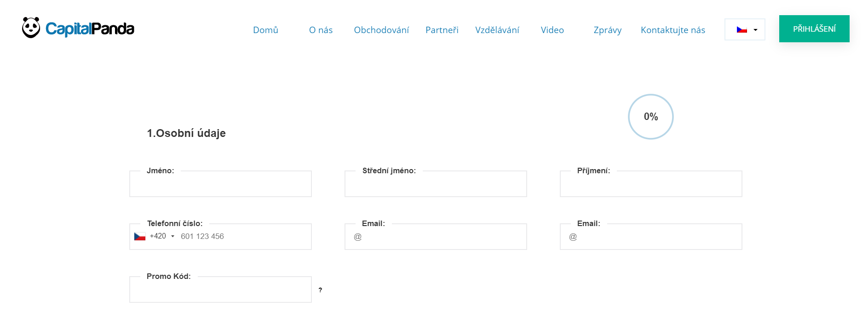
Task: Navigate to Partneři
Action: click(442, 30)
